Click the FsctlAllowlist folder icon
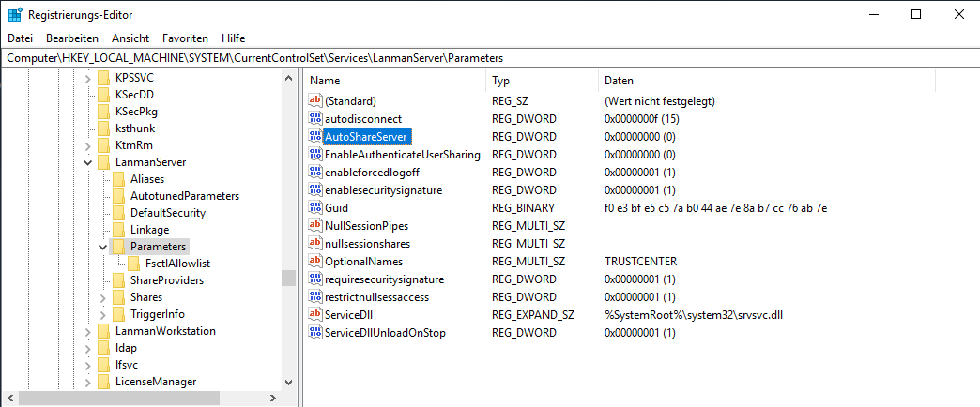Screen dimensions: 980x407 point(134,264)
